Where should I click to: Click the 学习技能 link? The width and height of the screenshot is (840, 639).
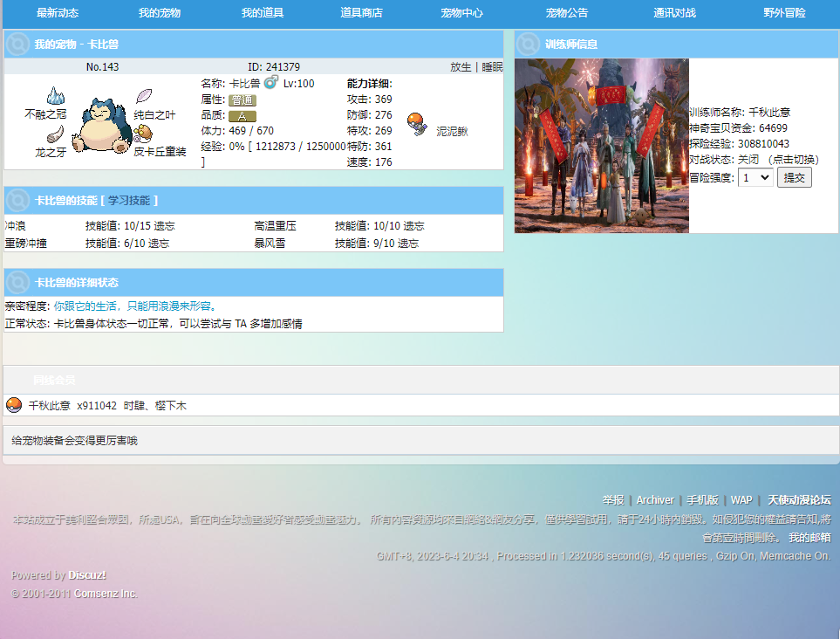(x=129, y=201)
